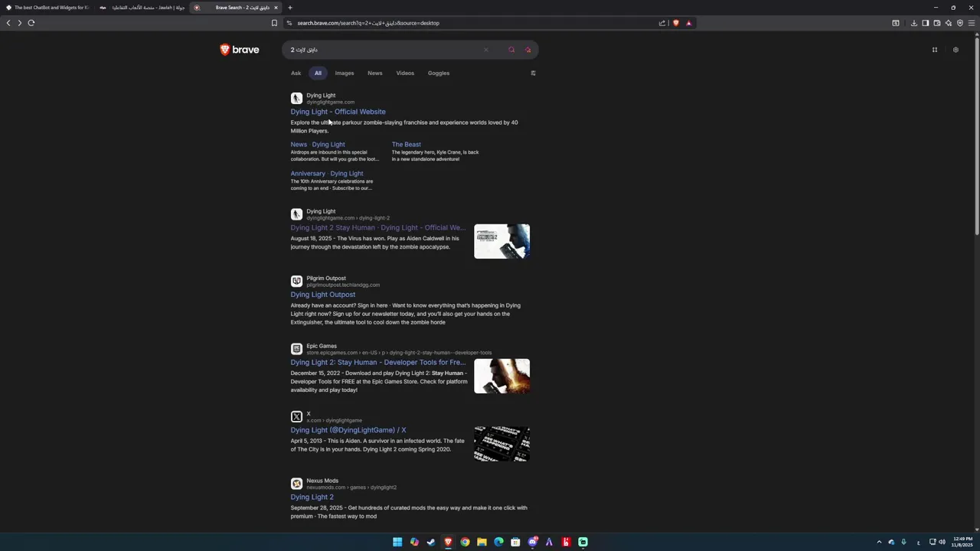Click the browser forward arrow
Viewport: 980px width, 551px height.
20,23
